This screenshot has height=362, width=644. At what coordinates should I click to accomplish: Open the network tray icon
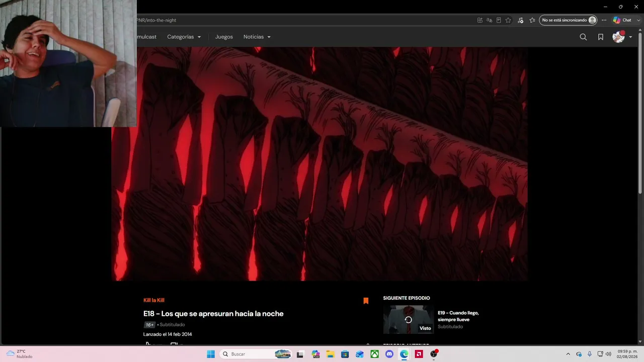(x=600, y=354)
